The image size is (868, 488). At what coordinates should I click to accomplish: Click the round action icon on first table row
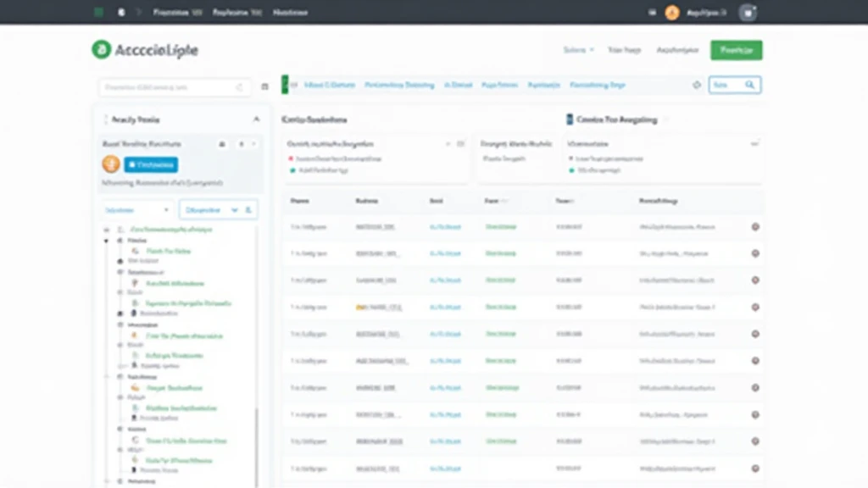(755, 227)
